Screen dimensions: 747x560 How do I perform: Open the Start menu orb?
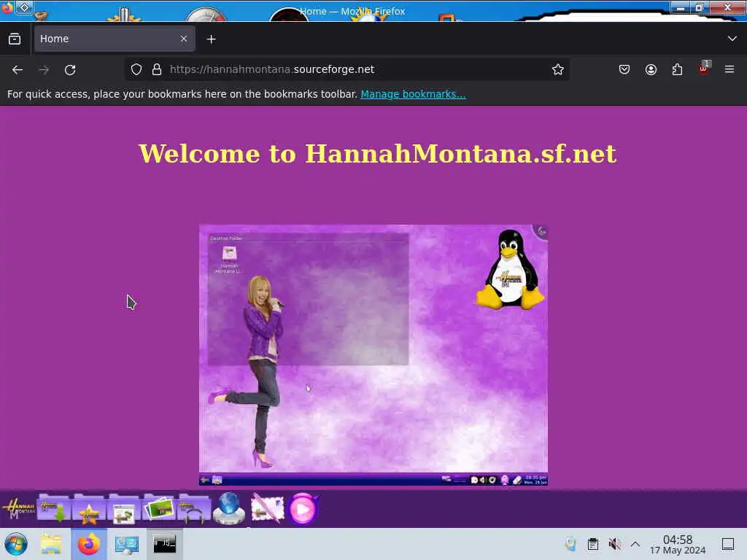click(x=16, y=544)
